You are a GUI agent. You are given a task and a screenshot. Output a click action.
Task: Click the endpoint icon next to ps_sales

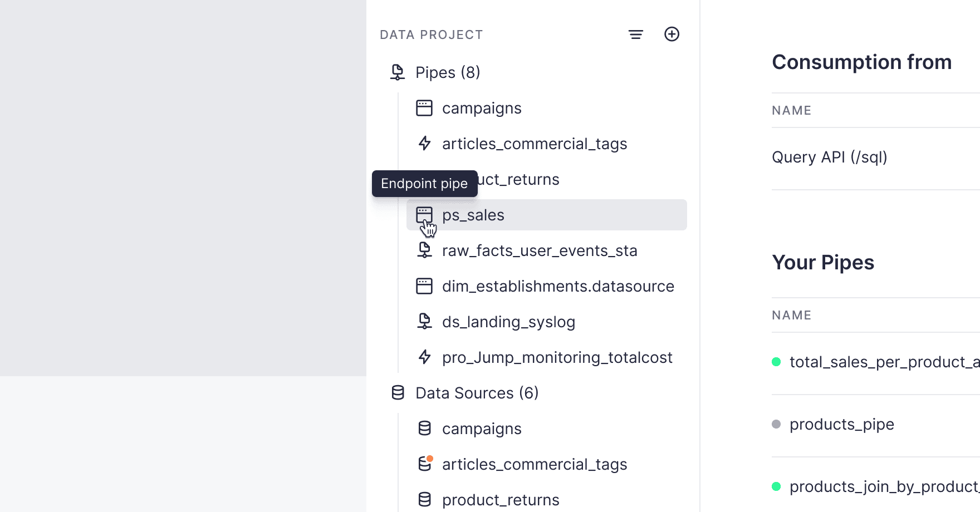tap(424, 215)
